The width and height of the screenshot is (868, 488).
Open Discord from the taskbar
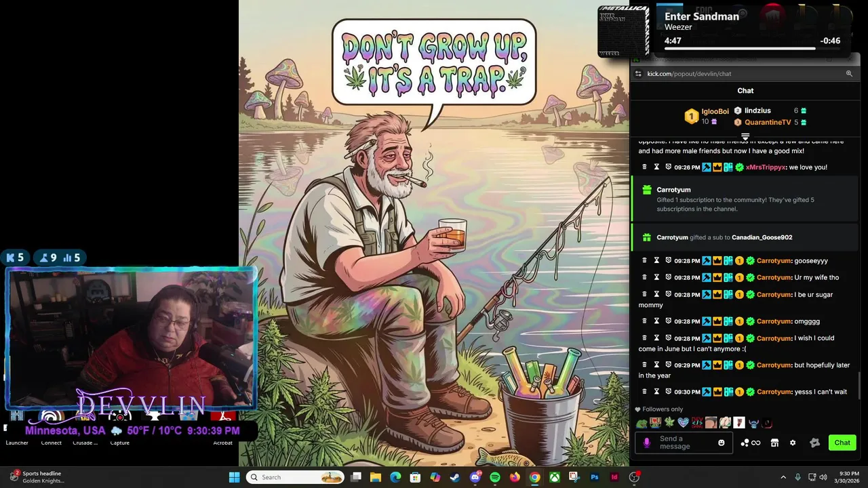click(475, 477)
